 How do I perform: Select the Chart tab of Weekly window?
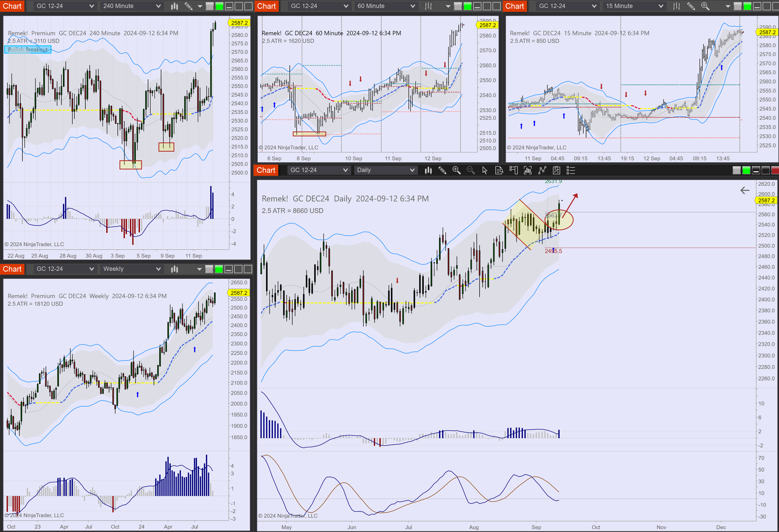click(12, 269)
